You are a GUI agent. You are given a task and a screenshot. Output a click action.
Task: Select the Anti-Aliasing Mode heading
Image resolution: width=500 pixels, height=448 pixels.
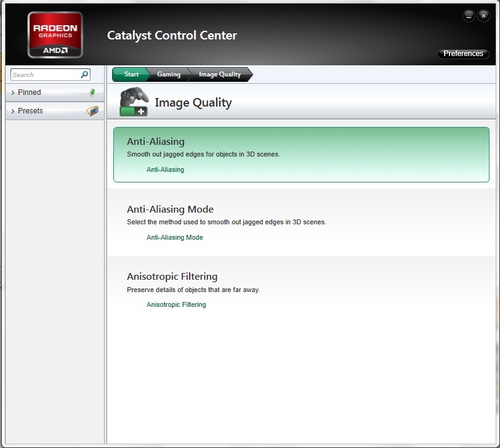171,210
